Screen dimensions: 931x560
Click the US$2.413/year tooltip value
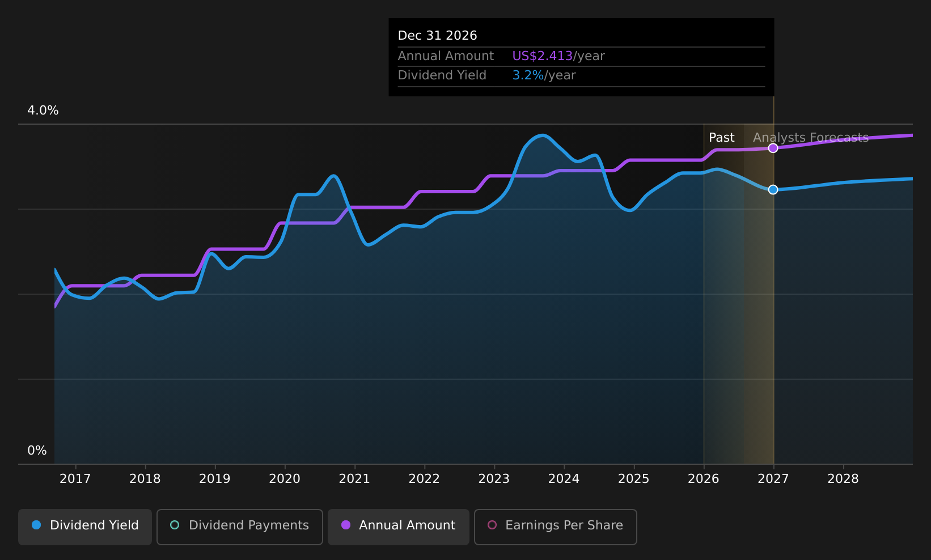(x=558, y=56)
